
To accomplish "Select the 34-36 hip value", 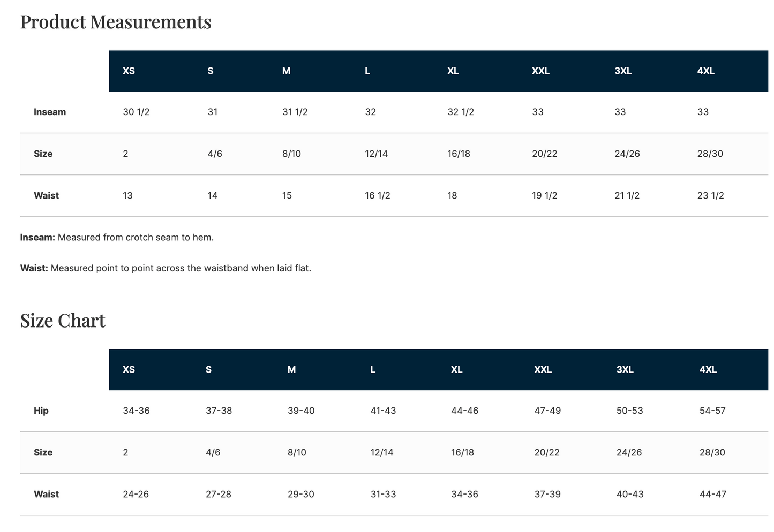I will (136, 411).
